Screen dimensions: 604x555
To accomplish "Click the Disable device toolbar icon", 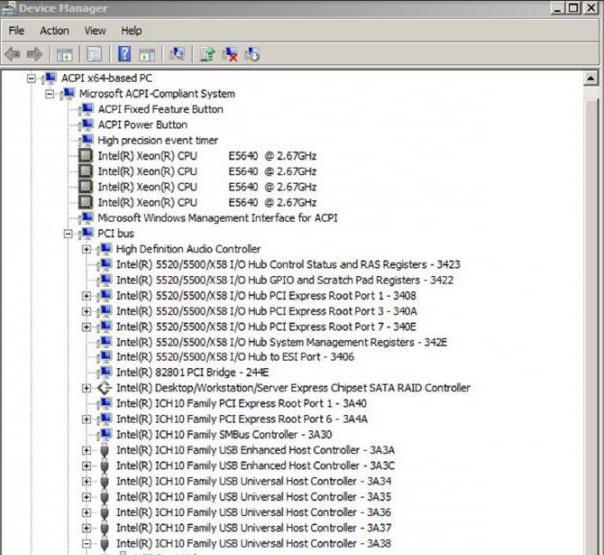I will pos(253,54).
